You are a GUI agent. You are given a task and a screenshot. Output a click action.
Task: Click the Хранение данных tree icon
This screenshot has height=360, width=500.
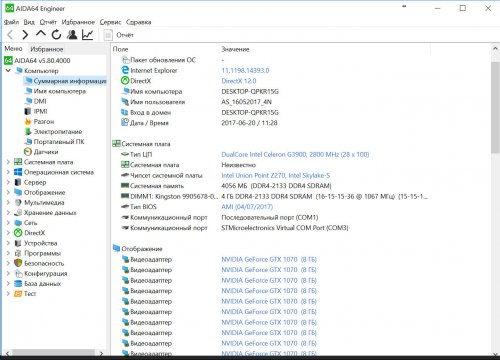point(18,213)
